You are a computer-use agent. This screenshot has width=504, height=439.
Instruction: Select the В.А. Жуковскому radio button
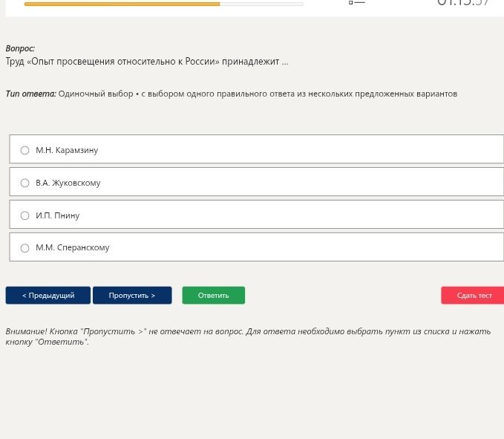point(24,183)
